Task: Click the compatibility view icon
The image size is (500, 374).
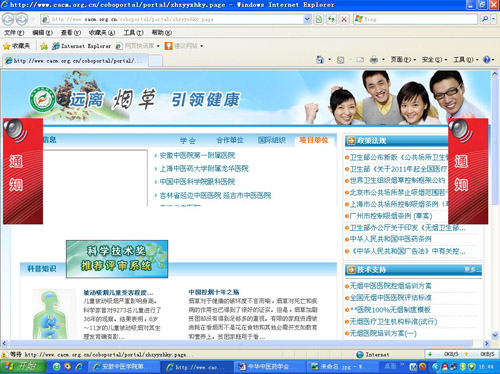Action: point(319,19)
